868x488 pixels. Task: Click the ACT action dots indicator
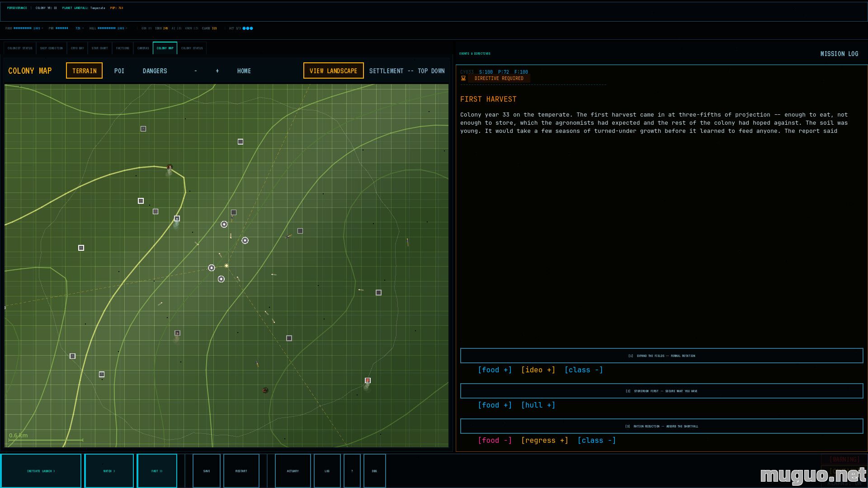coord(248,28)
